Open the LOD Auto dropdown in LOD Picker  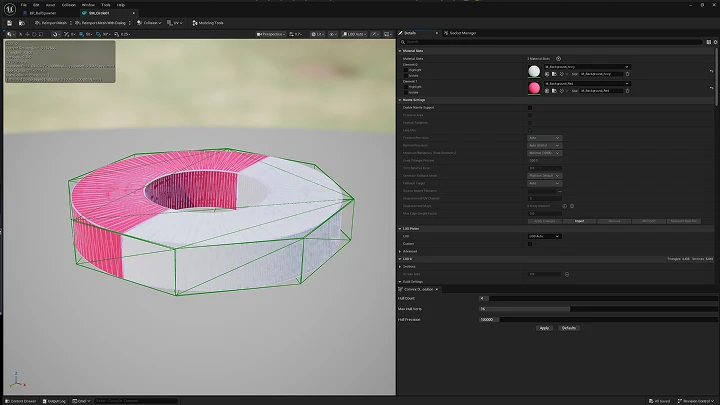pos(544,236)
